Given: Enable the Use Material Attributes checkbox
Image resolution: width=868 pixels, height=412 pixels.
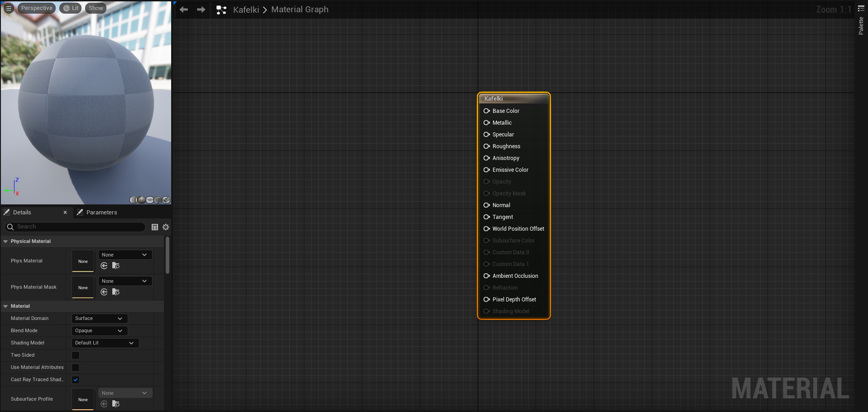Looking at the screenshot, I should tap(75, 368).
